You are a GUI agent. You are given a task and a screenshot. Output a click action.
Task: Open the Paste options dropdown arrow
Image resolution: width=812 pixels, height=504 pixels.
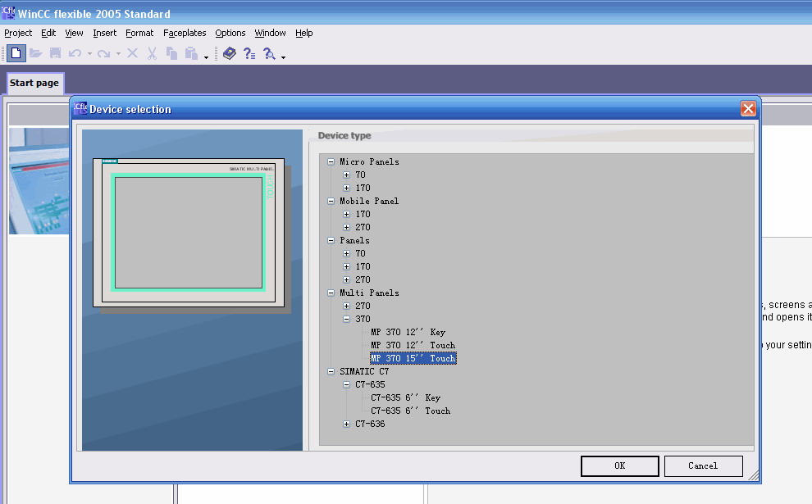coord(206,57)
